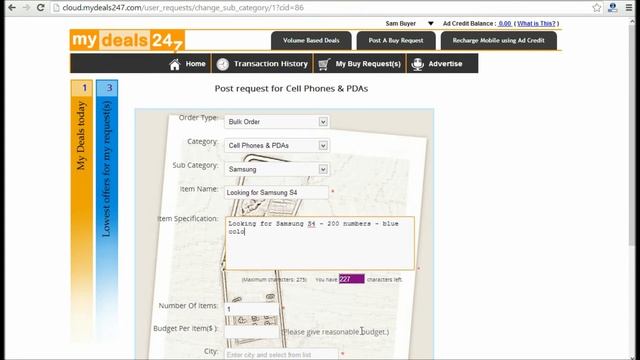
Task: Click the Please give reasonable budget note
Action: [x=336, y=332]
